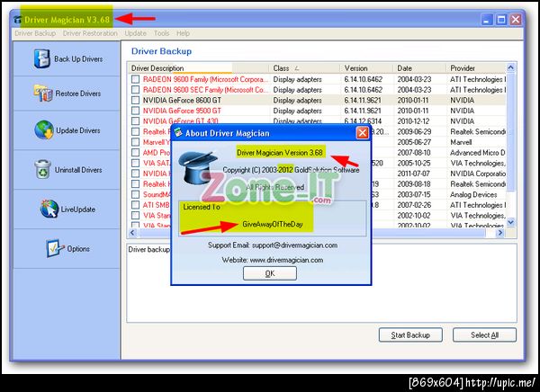Image resolution: width=540 pixels, height=392 pixels.
Task: Click the driver list scroll down arrow
Action: 510,222
